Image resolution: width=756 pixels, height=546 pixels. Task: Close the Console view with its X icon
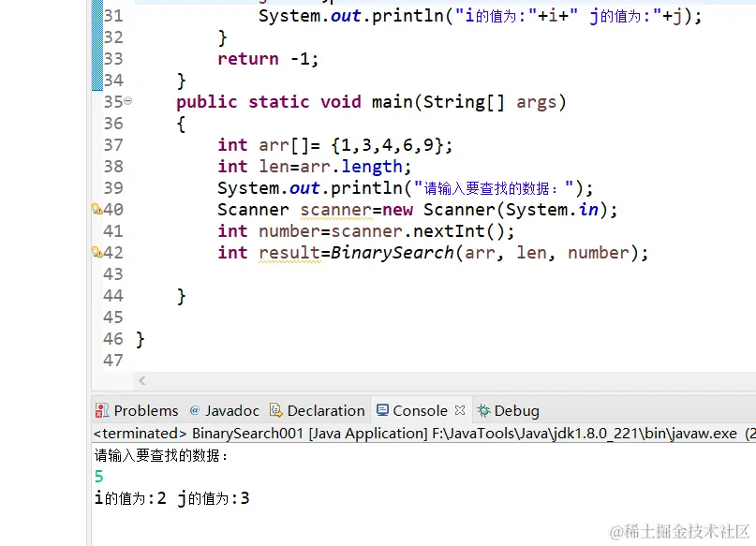460,410
